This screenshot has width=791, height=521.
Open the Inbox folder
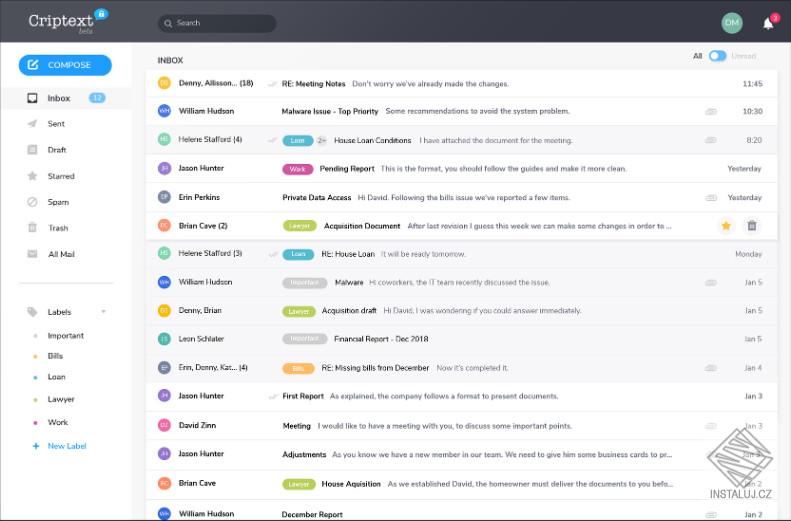tap(66, 98)
